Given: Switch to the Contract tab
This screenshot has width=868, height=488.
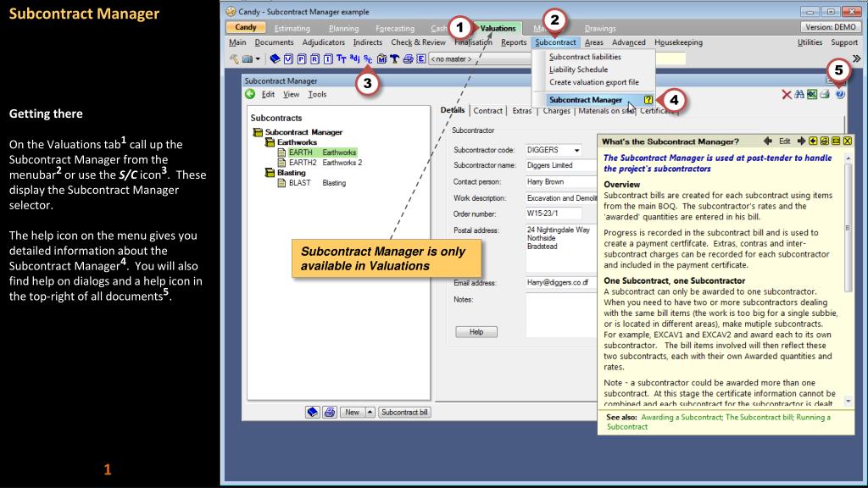Looking at the screenshot, I should (x=487, y=111).
